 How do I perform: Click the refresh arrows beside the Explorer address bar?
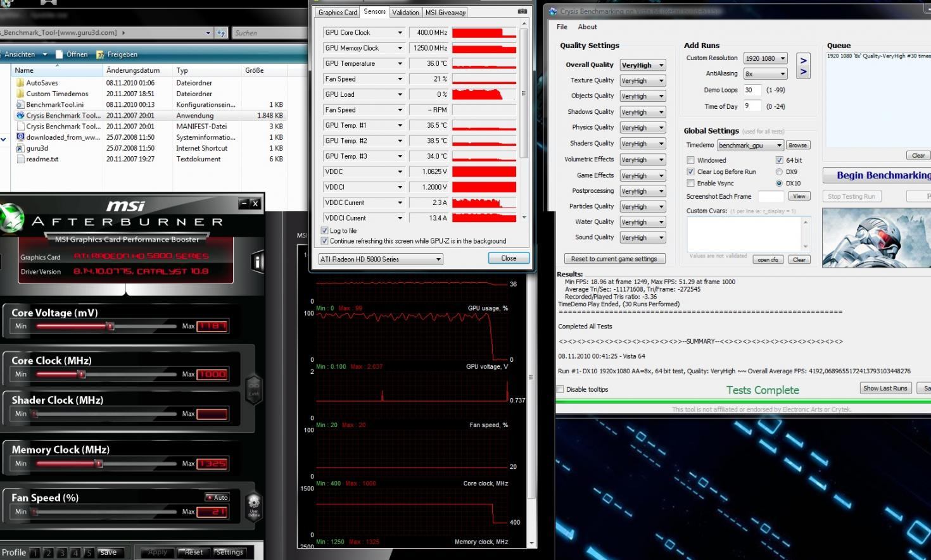[x=220, y=32]
